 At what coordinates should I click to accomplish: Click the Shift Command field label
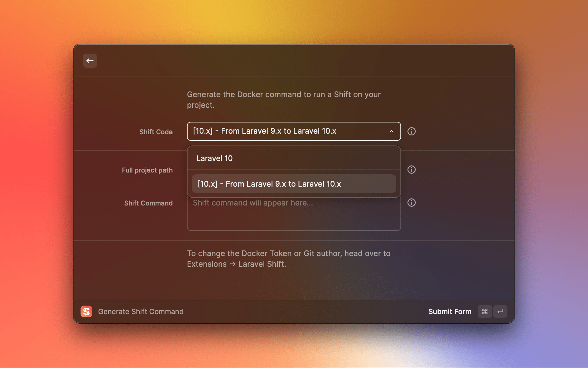point(148,203)
